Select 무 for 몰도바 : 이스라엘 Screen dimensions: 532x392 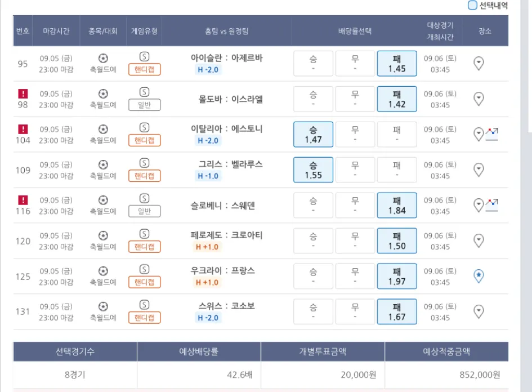point(355,99)
